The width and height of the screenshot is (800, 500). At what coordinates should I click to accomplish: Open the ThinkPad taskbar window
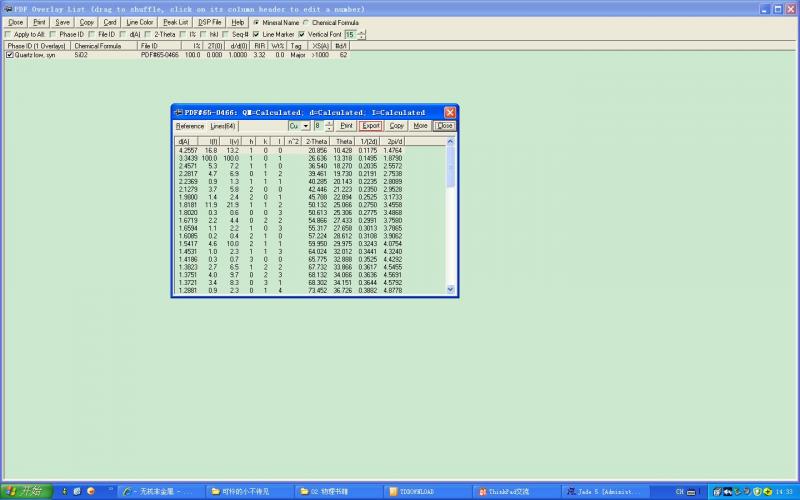pyautogui.click(x=517, y=492)
